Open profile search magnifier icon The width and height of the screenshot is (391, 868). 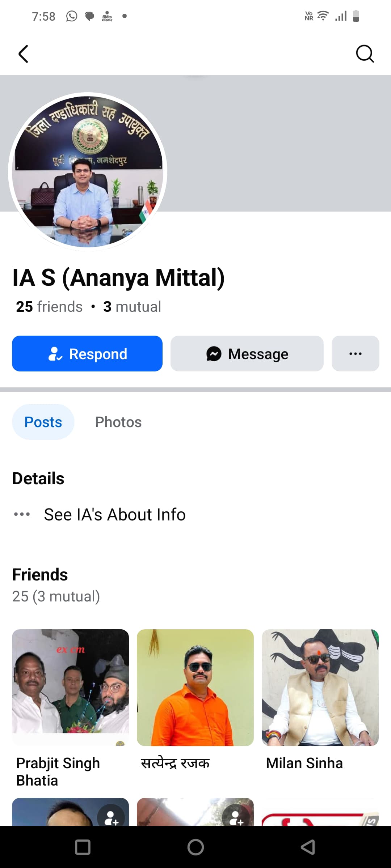pyautogui.click(x=365, y=54)
